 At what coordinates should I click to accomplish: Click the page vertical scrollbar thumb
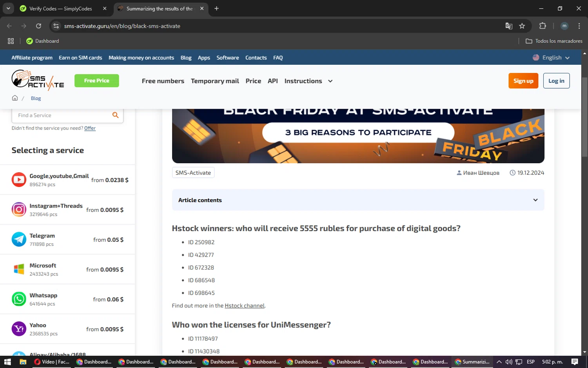tap(584, 117)
